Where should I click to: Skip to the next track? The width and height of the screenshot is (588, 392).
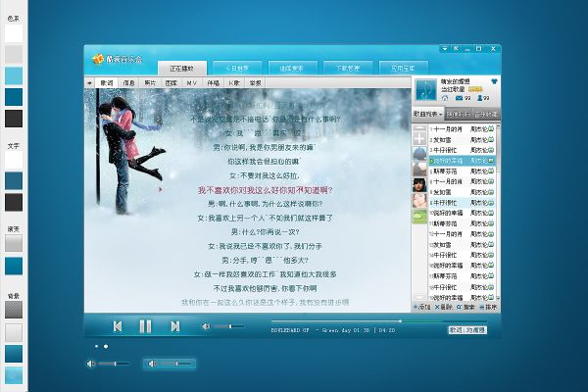coord(174,326)
